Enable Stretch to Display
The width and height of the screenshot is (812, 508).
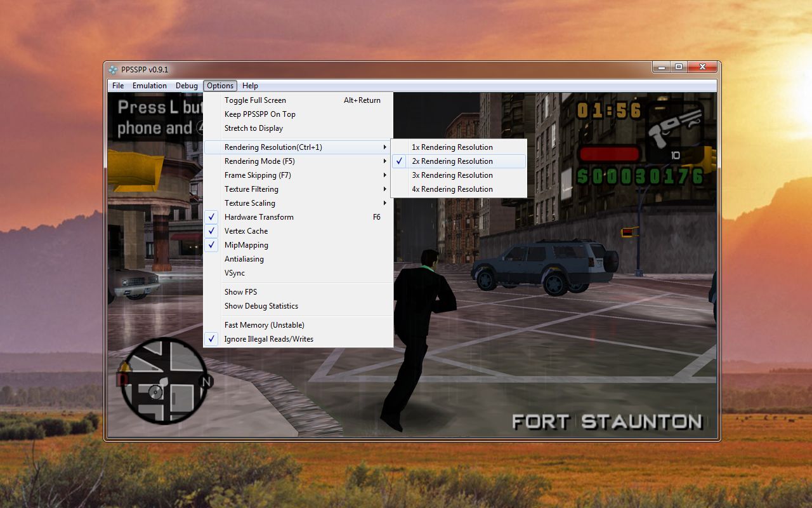pyautogui.click(x=298, y=128)
